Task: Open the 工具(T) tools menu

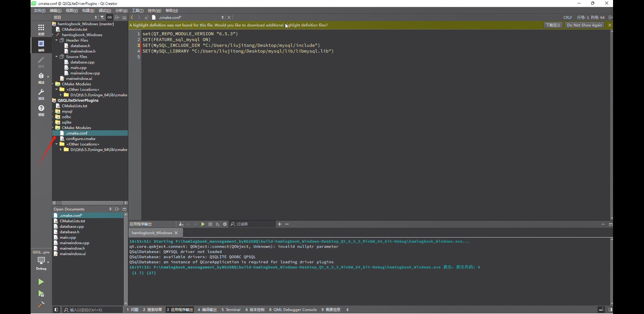Action: click(138, 10)
